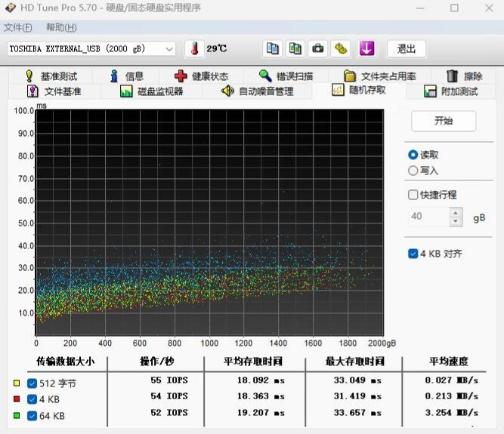
Task: Click the copy text to clipboard icon
Action: [272, 48]
